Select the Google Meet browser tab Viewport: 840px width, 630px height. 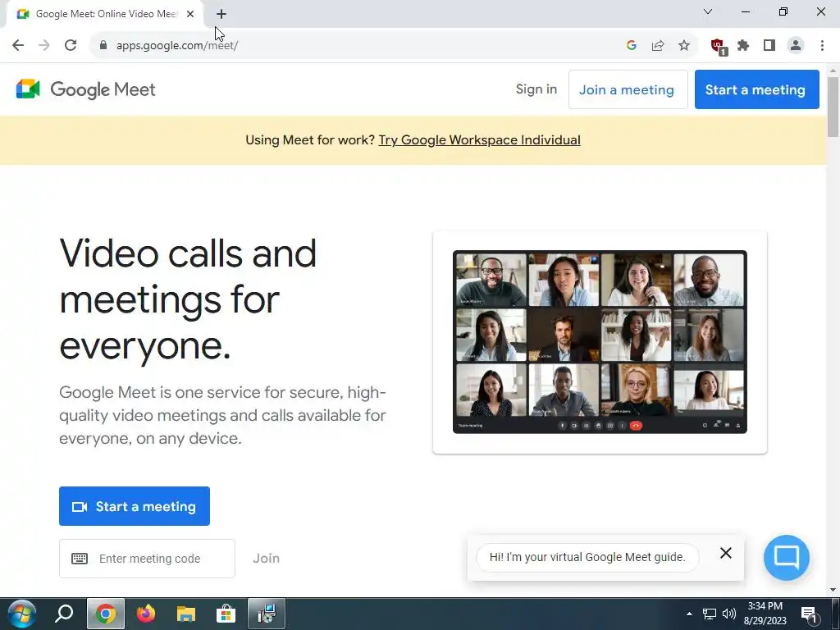[105, 14]
